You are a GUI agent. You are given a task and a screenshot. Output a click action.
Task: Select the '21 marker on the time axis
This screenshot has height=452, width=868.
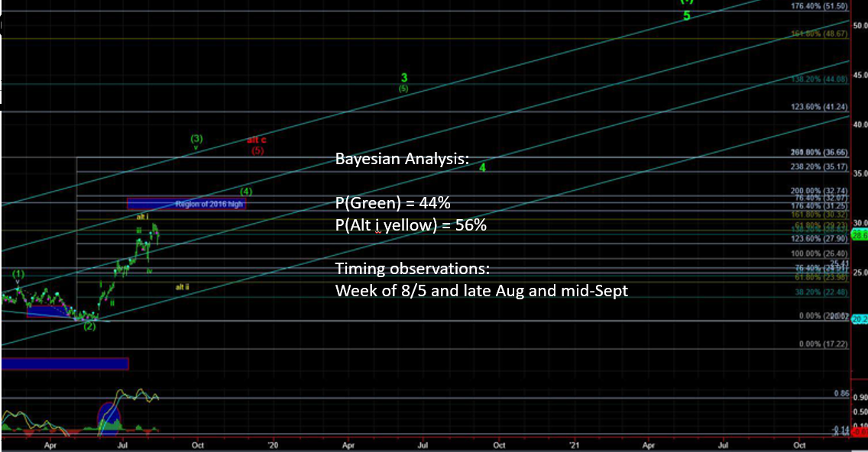(x=575, y=443)
